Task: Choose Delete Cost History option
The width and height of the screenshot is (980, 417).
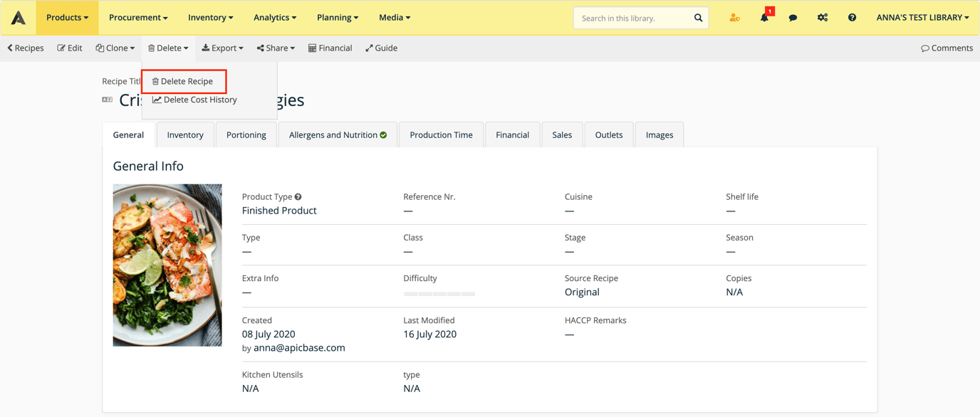Action: click(194, 100)
